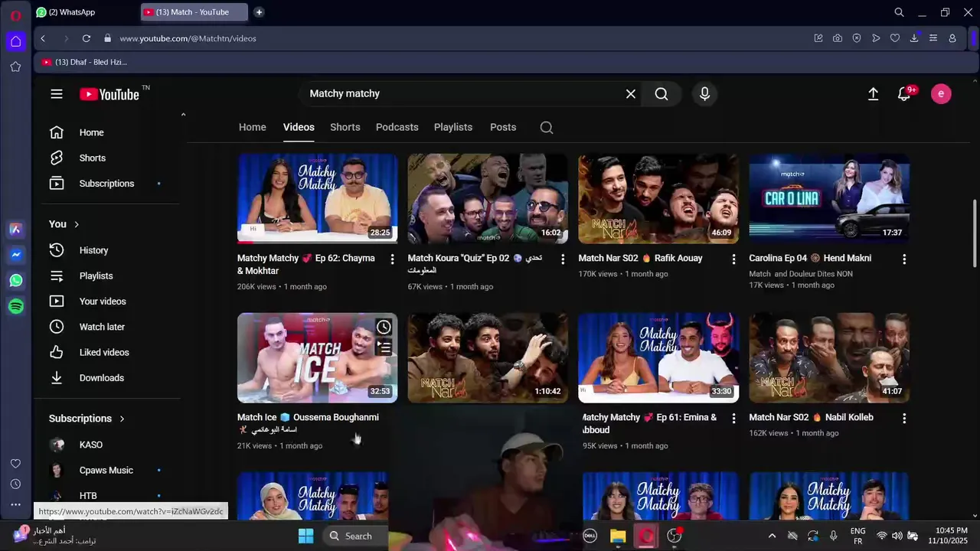Image resolution: width=980 pixels, height=551 pixels.
Task: Open options for Match Koura Quiz Ep 02
Action: click(x=563, y=259)
